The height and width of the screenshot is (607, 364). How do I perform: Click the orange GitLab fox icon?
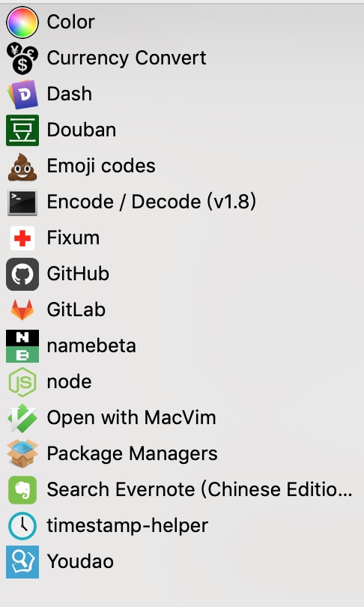point(22,310)
